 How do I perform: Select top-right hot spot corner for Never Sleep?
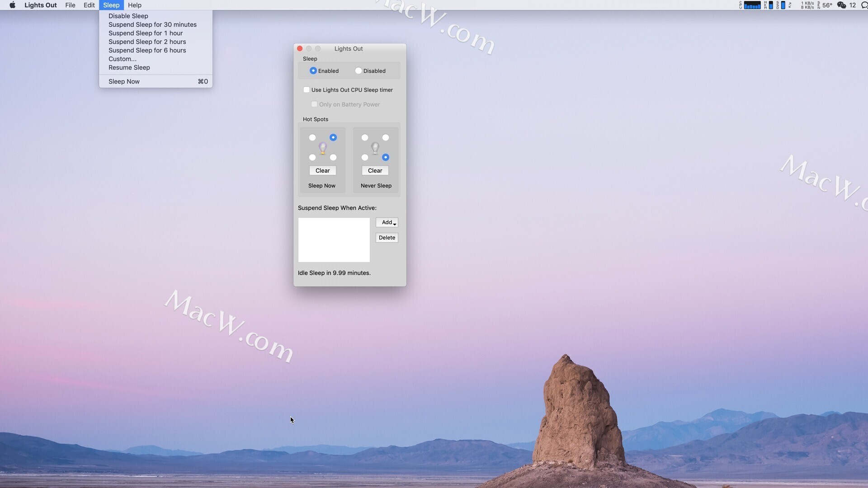pyautogui.click(x=386, y=137)
